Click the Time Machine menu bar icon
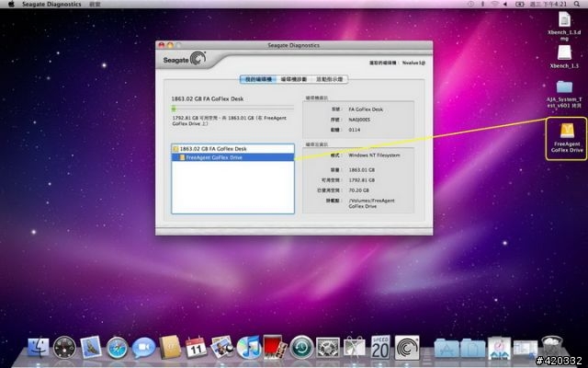This screenshot has width=588, height=368. pos(471,4)
